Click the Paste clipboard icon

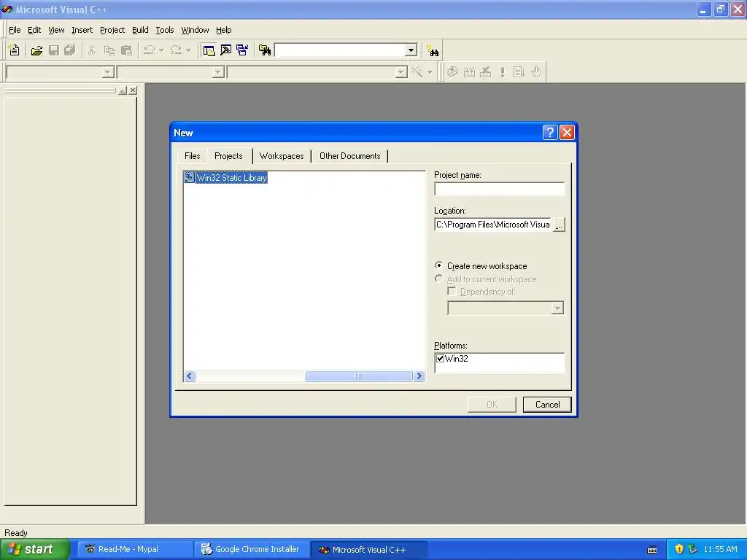click(x=127, y=50)
